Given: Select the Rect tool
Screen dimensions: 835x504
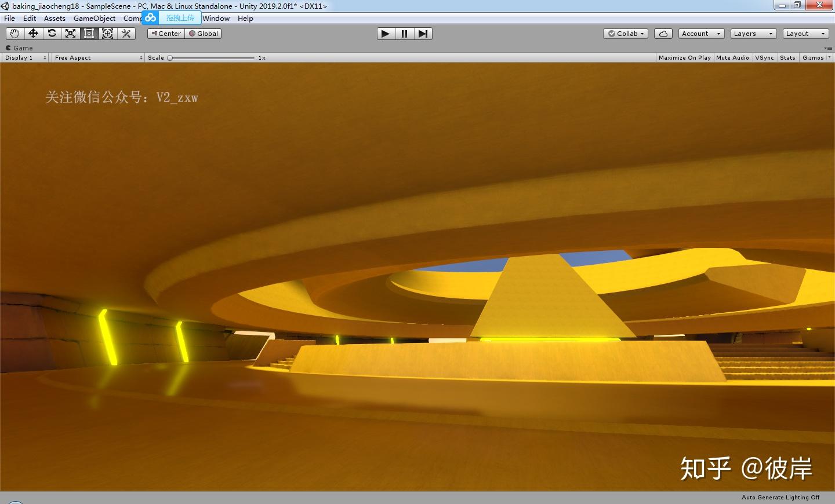Looking at the screenshot, I should click(x=89, y=34).
